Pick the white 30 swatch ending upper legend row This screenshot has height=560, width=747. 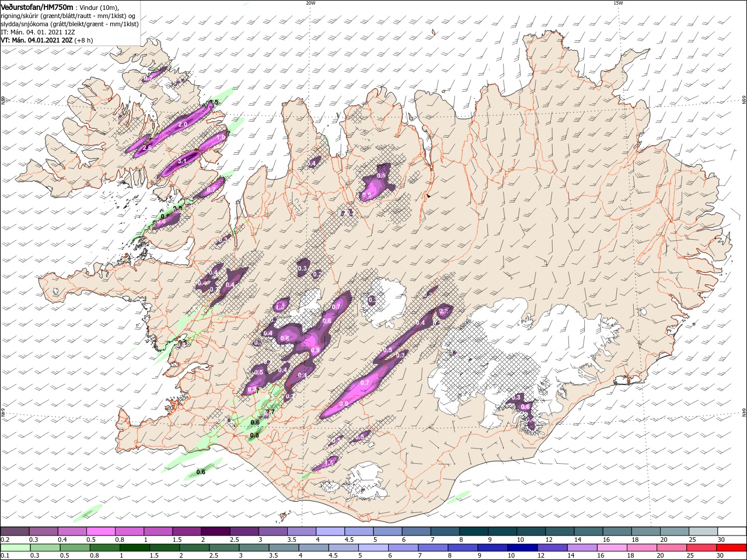point(732,531)
